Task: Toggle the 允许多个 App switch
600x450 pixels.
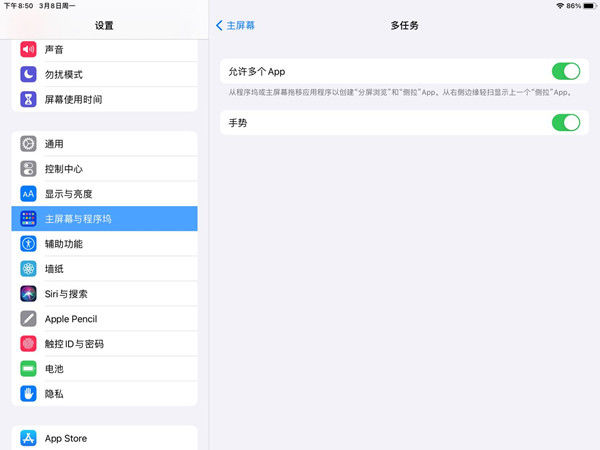Action: (566, 72)
